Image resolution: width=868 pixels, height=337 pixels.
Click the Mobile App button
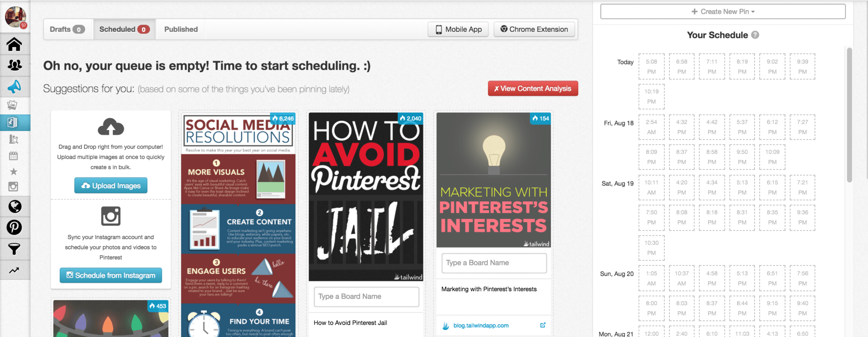459,29
